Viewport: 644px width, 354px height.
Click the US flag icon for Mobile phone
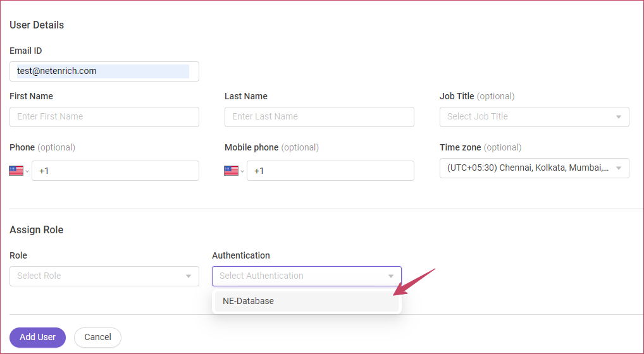click(x=232, y=171)
